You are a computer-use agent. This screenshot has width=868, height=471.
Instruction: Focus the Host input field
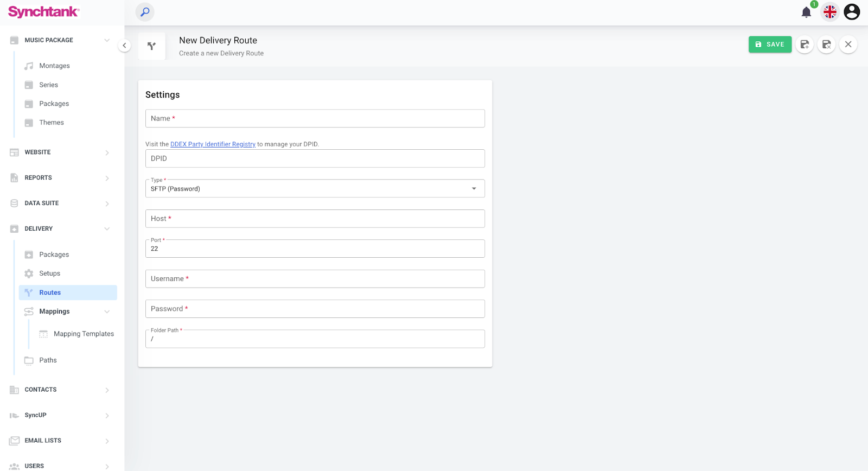click(315, 219)
